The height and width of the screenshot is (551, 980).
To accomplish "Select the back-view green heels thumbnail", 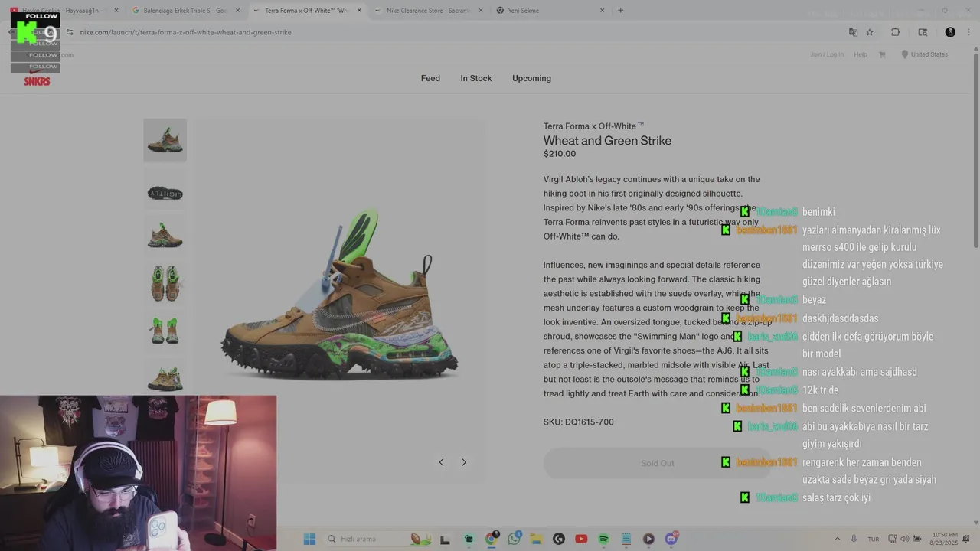I will point(165,331).
